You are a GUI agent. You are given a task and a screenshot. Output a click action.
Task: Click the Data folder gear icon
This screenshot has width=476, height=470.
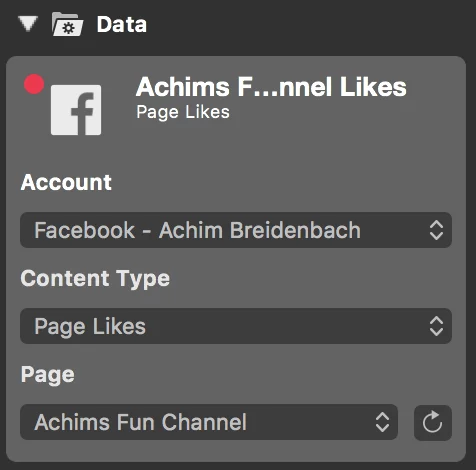pos(67,24)
